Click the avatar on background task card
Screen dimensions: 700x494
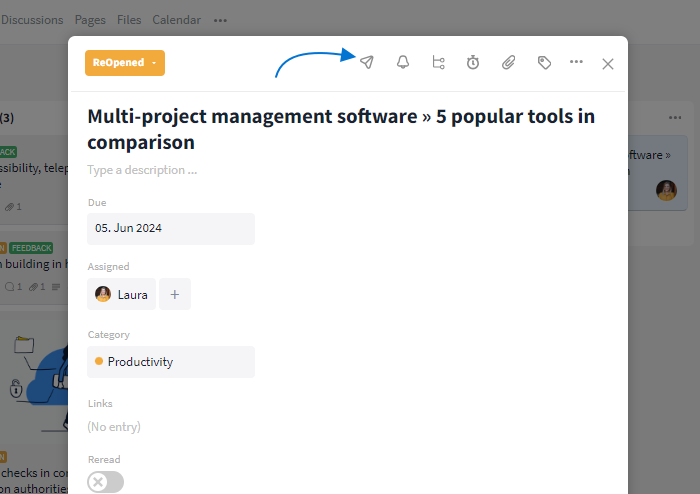point(666,191)
